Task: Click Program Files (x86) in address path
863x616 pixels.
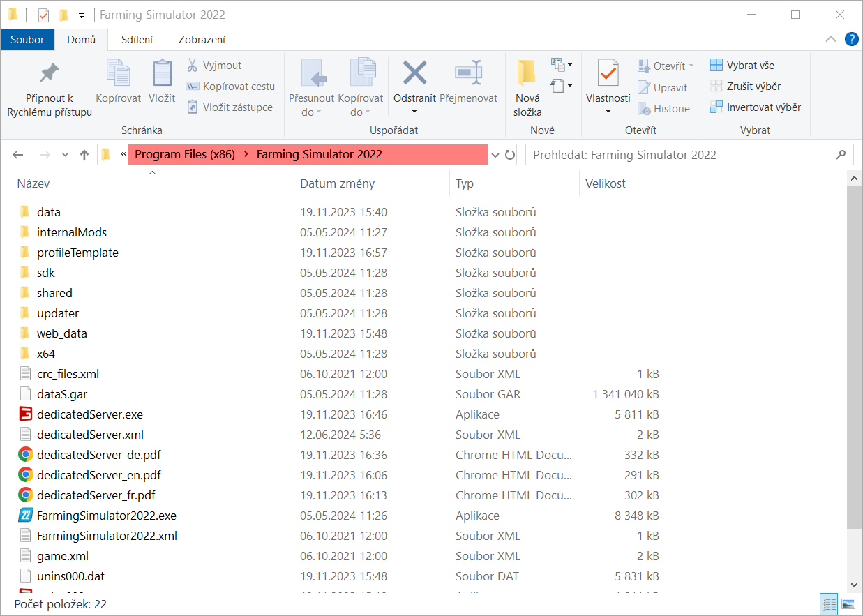Action: pos(185,155)
